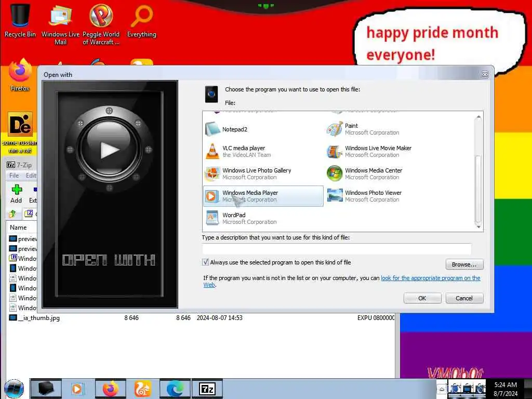
Task: Open Microsoft Edge from taskbar
Action: pyautogui.click(x=175, y=389)
